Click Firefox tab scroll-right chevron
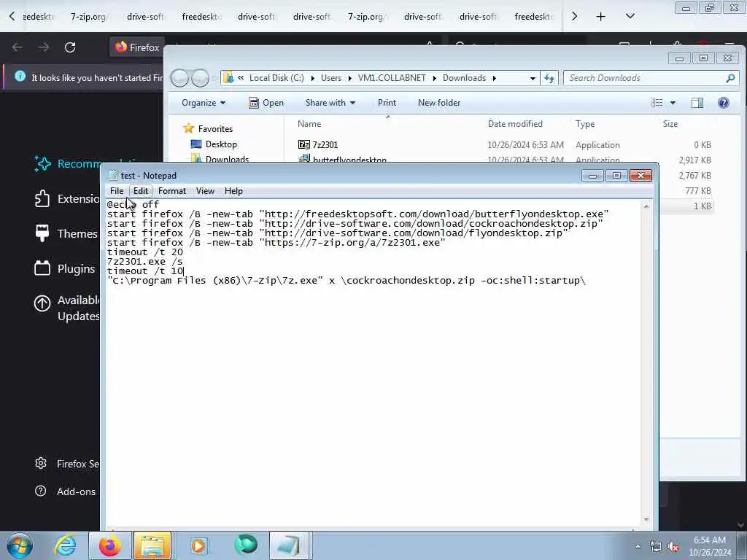The height and width of the screenshot is (560, 747). click(x=574, y=16)
